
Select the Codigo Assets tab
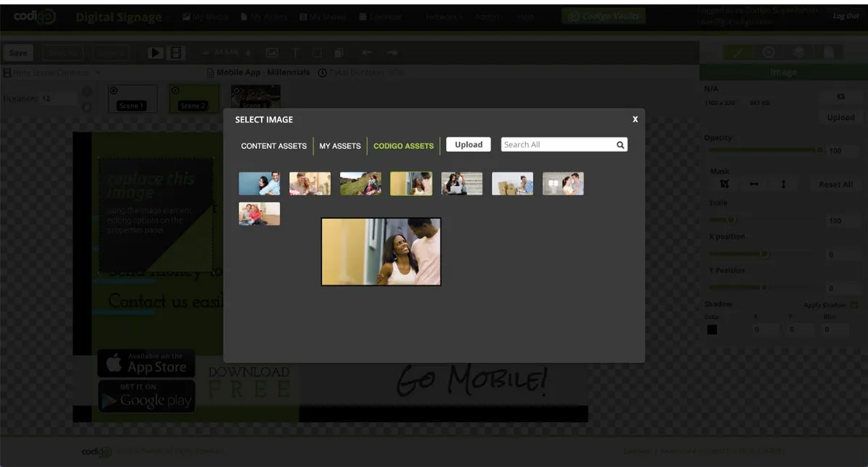coord(404,146)
